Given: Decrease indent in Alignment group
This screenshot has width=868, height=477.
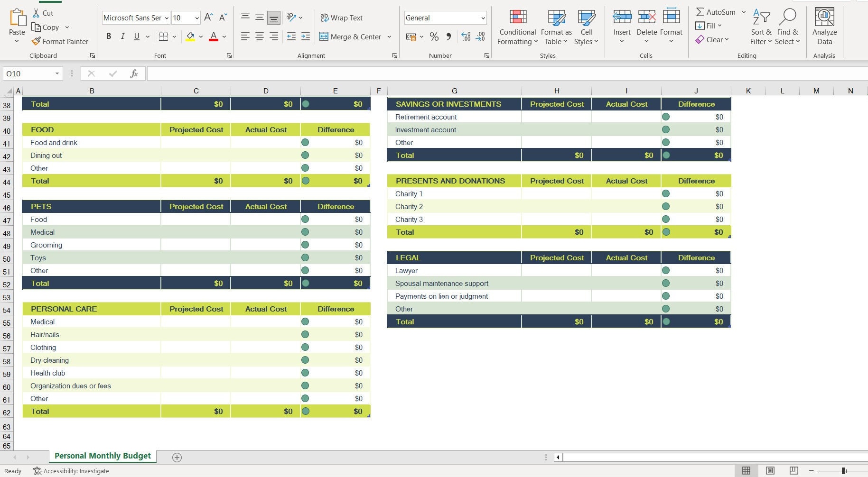Looking at the screenshot, I should [291, 37].
